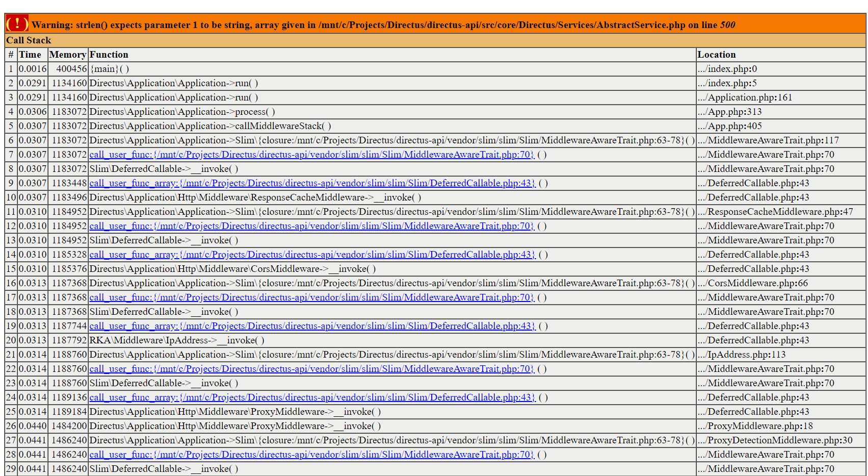Click the Location column header
Screen dimensions: 868x476
coord(717,55)
